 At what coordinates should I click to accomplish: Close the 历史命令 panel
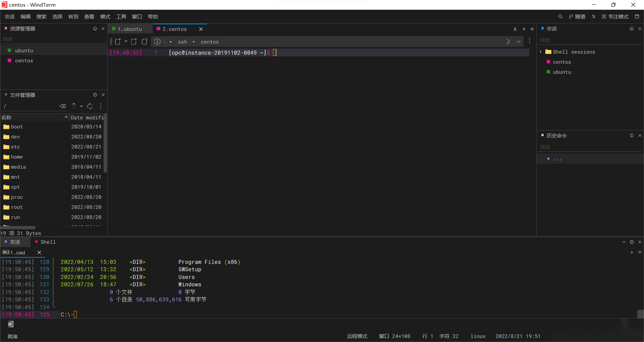(640, 135)
